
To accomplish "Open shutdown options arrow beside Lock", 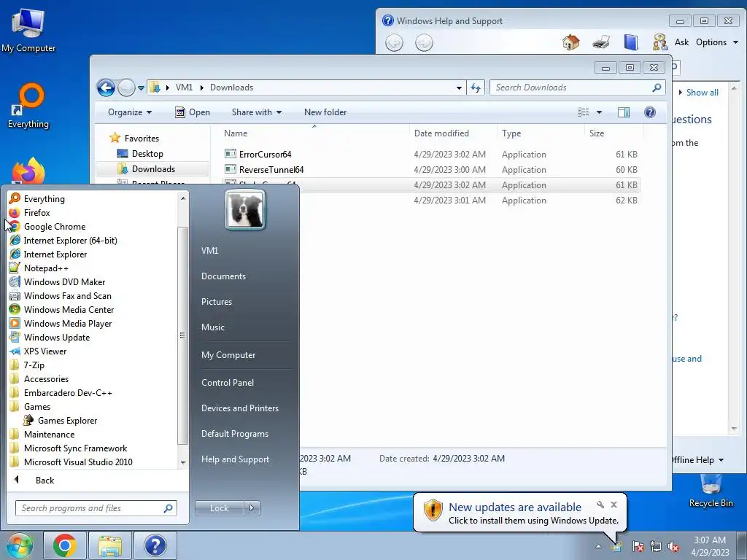I will 252,508.
